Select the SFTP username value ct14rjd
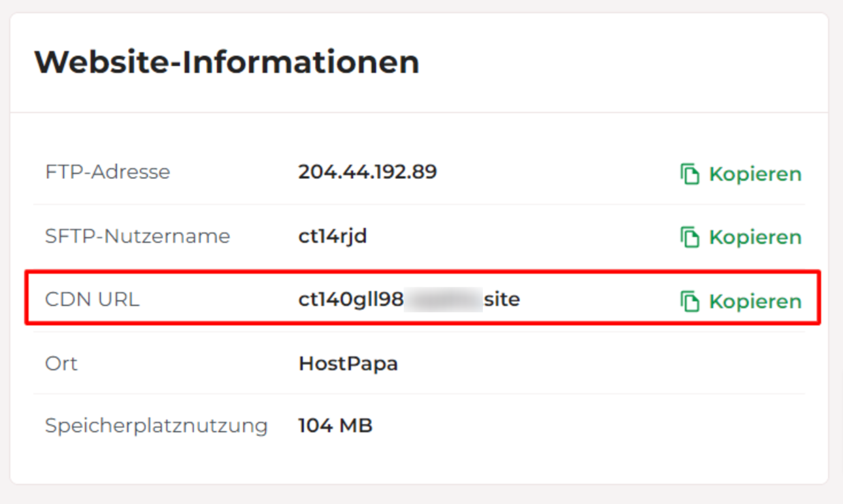 [333, 236]
